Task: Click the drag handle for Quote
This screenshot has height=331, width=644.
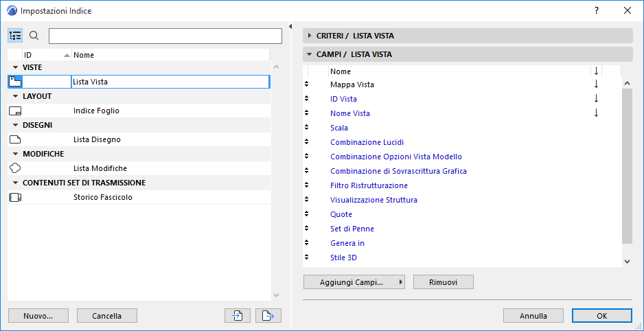Action: click(x=306, y=214)
